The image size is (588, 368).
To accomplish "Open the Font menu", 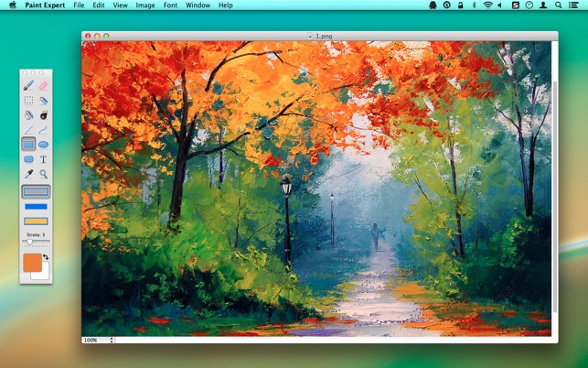I will (x=170, y=5).
